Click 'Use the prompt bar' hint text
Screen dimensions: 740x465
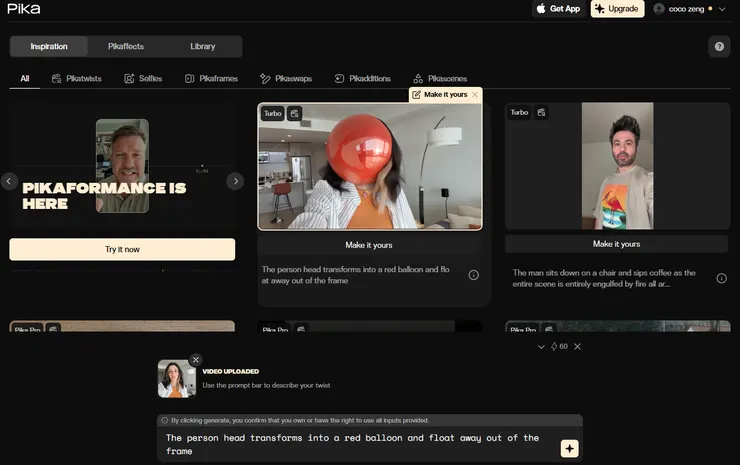click(266, 385)
